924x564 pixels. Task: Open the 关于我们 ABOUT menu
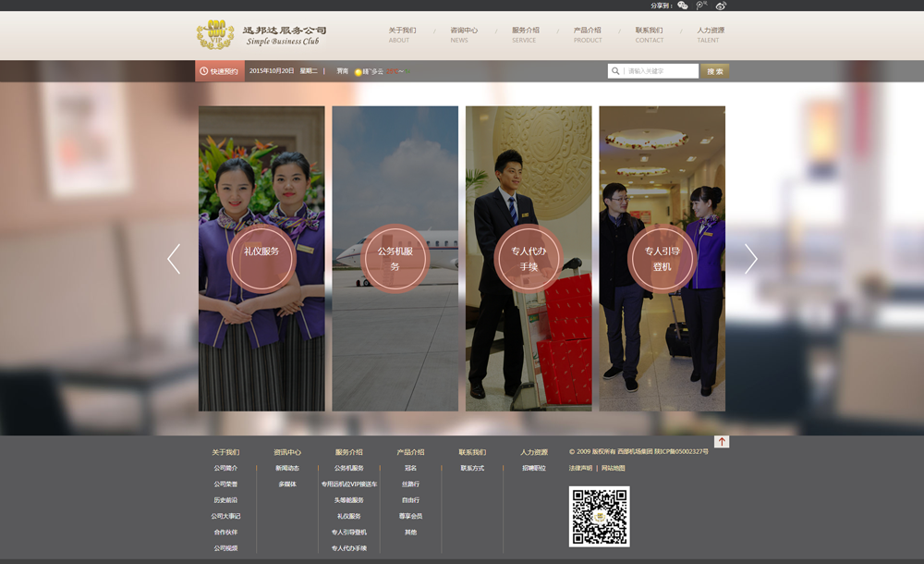(401, 35)
